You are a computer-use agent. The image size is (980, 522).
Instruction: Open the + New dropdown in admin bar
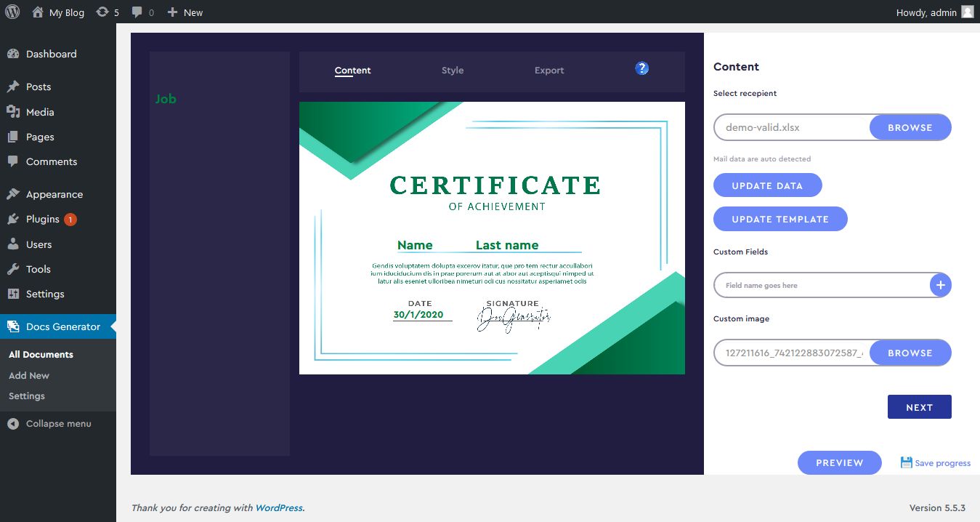click(185, 12)
